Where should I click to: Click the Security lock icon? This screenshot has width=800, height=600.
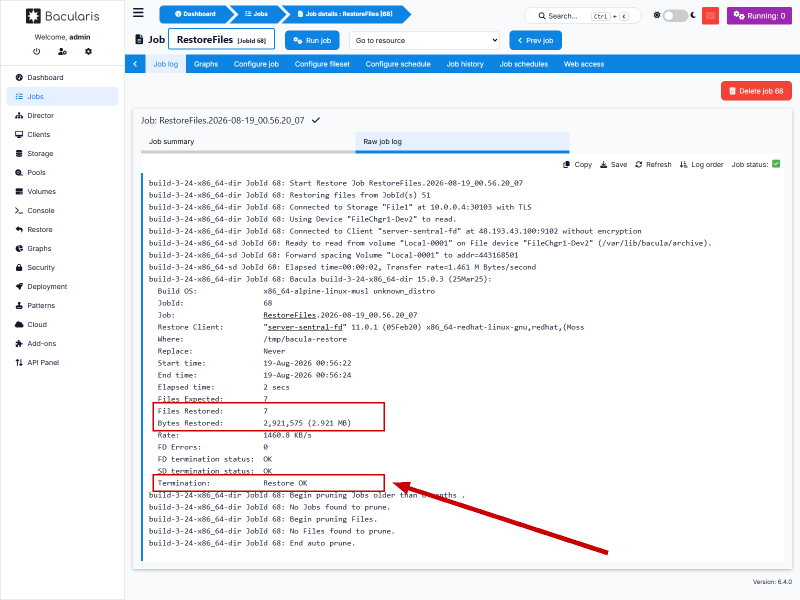19,267
